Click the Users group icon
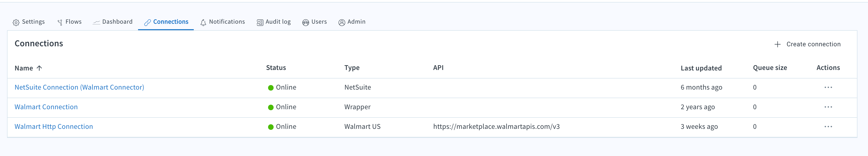 [x=306, y=22]
